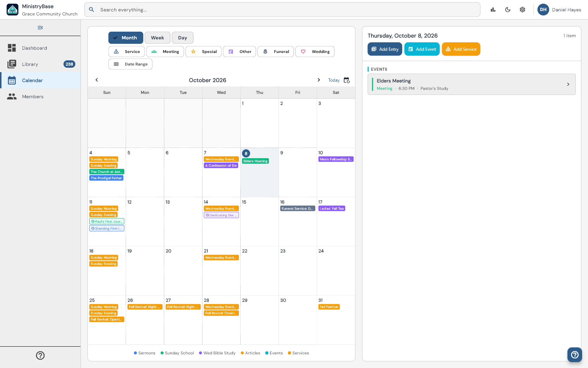Open The Prodigal Father entry

pyautogui.click(x=106, y=178)
